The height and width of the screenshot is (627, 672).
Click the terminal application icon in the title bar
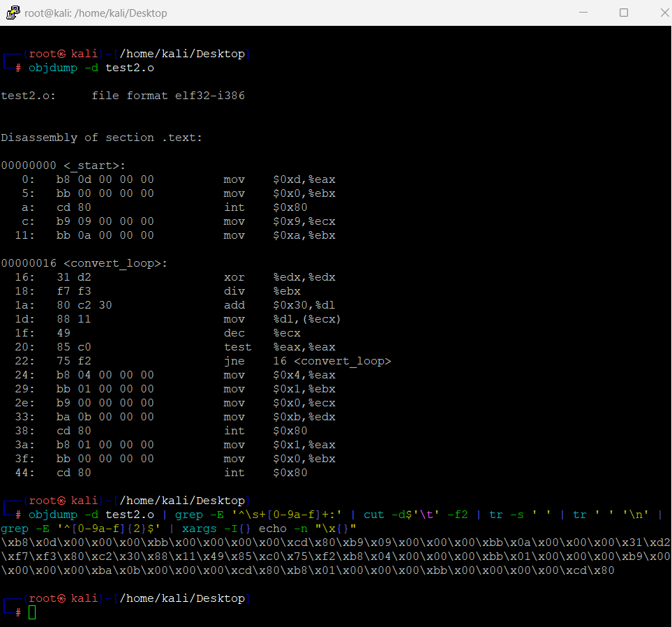(13, 12)
